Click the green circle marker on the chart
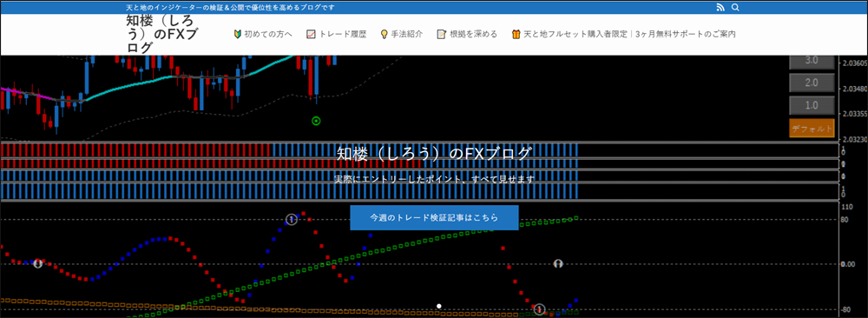 316,120
